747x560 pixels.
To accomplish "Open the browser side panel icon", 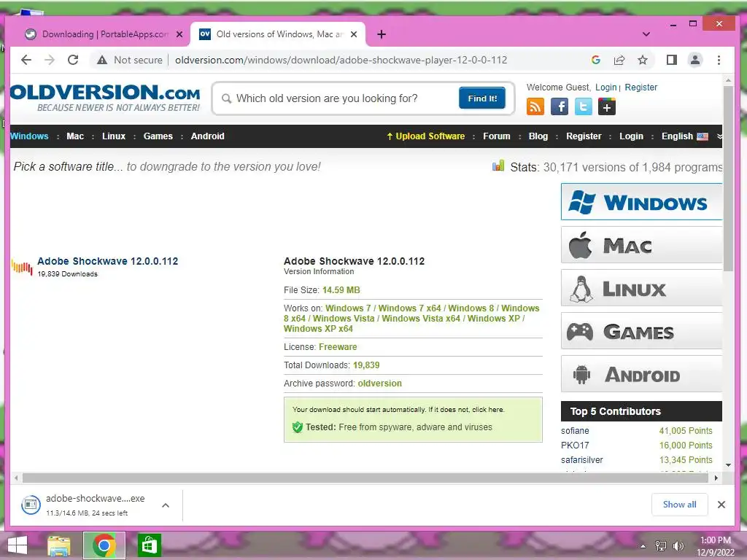I will [x=672, y=60].
